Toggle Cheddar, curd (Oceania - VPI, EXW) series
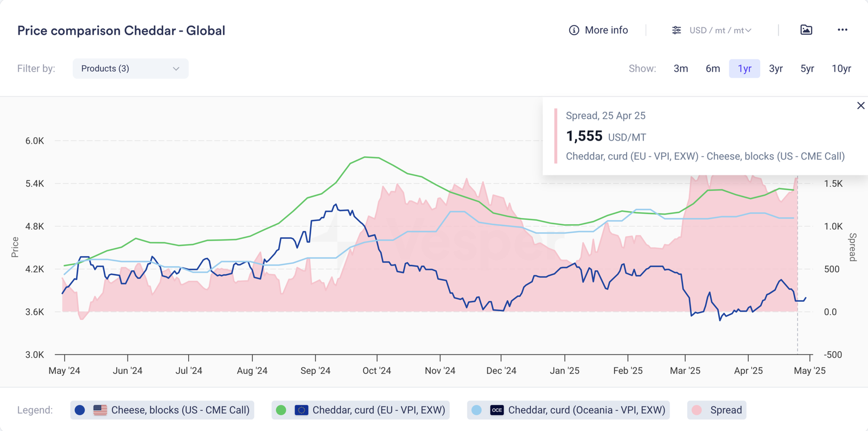The height and width of the screenshot is (431, 868). 586,410
